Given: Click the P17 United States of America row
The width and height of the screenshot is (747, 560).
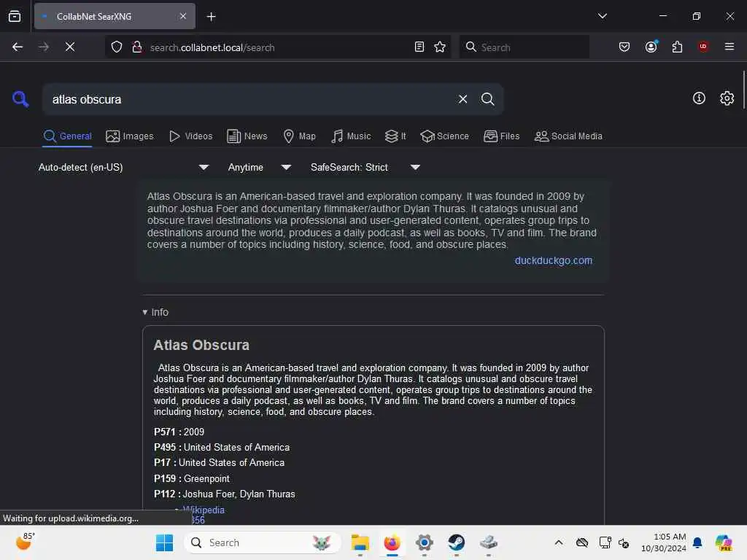Looking at the screenshot, I should (219, 462).
